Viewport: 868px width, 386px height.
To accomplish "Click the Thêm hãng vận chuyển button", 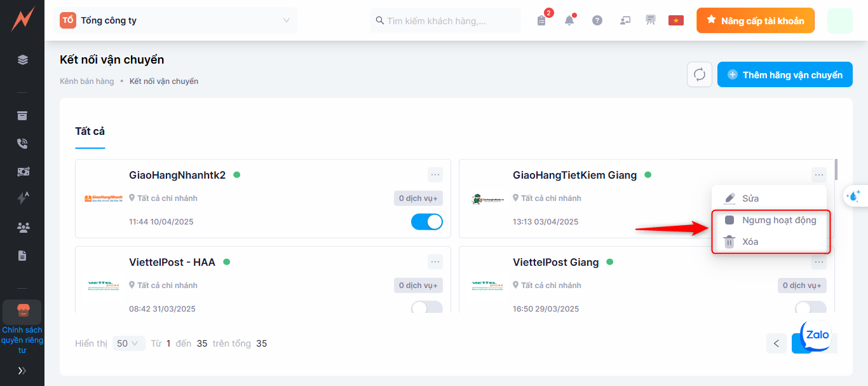I will (x=785, y=74).
